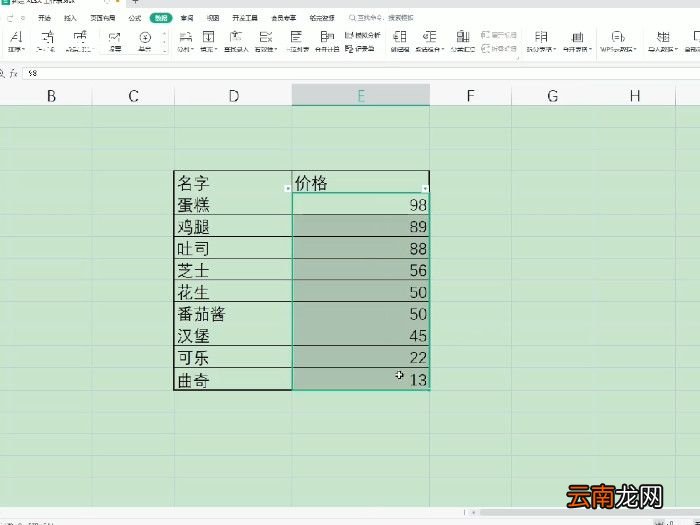Select the cell containing 吐司

point(233,248)
